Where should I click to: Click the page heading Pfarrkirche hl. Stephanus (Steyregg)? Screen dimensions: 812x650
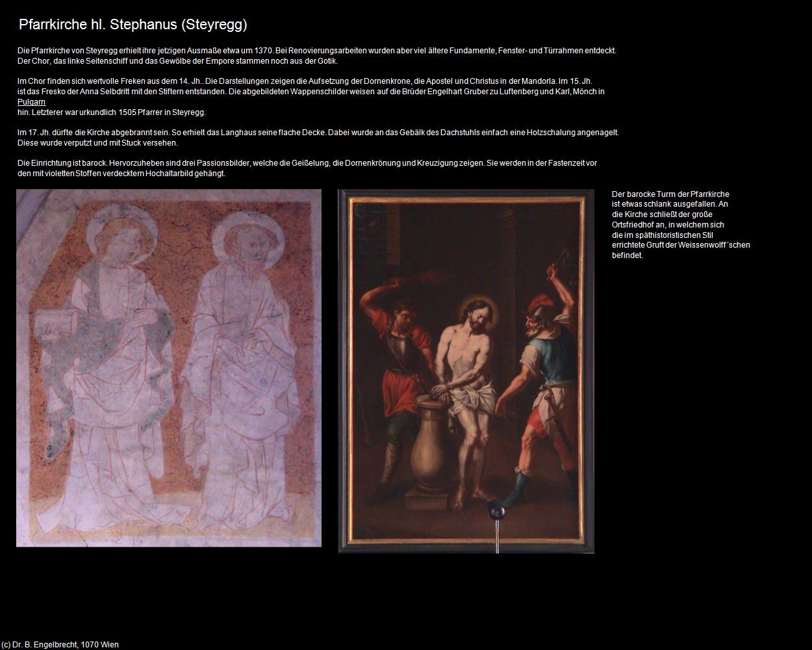click(x=133, y=25)
